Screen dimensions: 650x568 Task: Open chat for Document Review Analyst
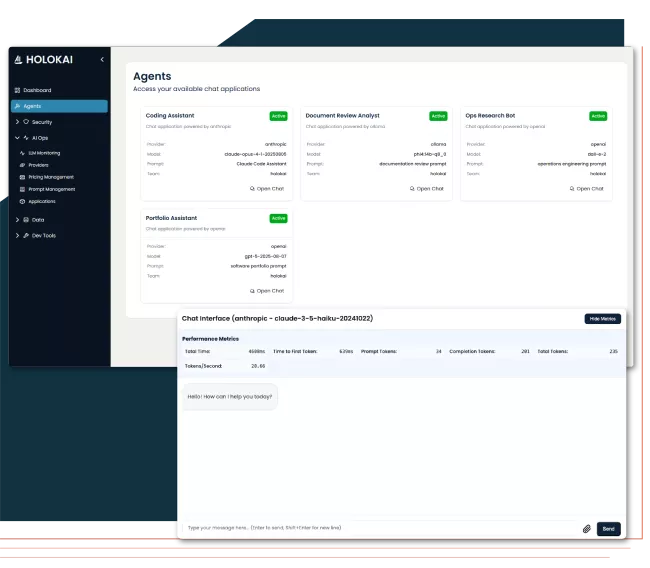pos(426,188)
